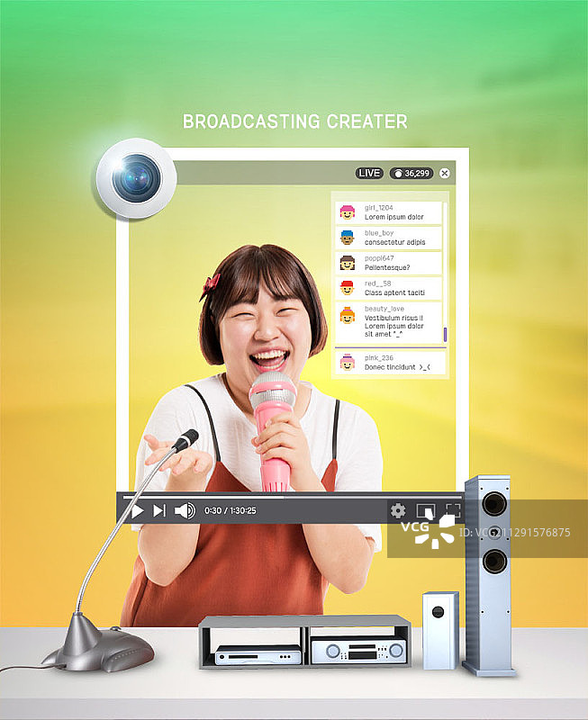Open the settings gear in the player
The width and height of the screenshot is (588, 720).
pos(397,510)
